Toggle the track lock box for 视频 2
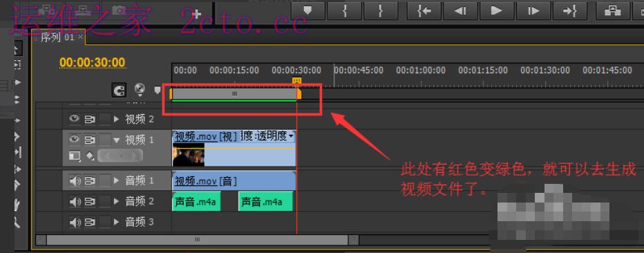 click(x=105, y=120)
